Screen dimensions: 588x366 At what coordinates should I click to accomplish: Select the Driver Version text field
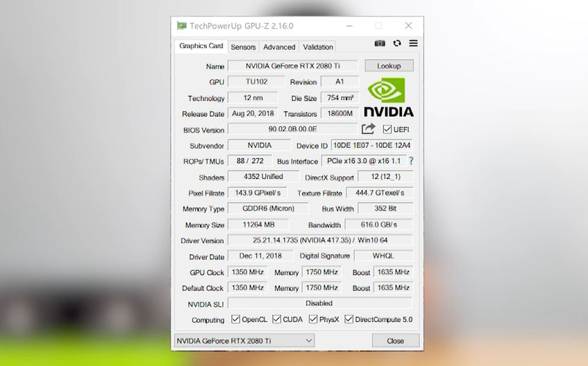pos(320,240)
